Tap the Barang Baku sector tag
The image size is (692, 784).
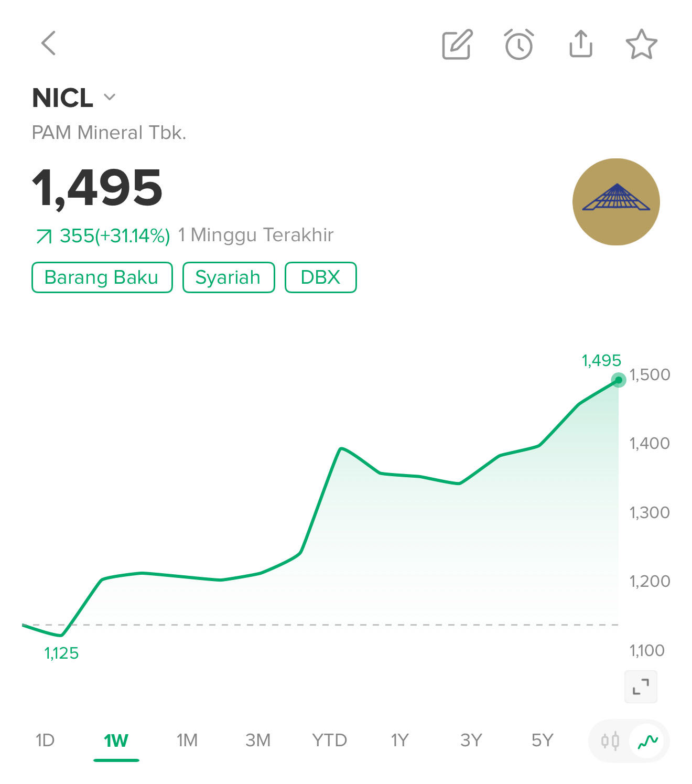coord(102,277)
